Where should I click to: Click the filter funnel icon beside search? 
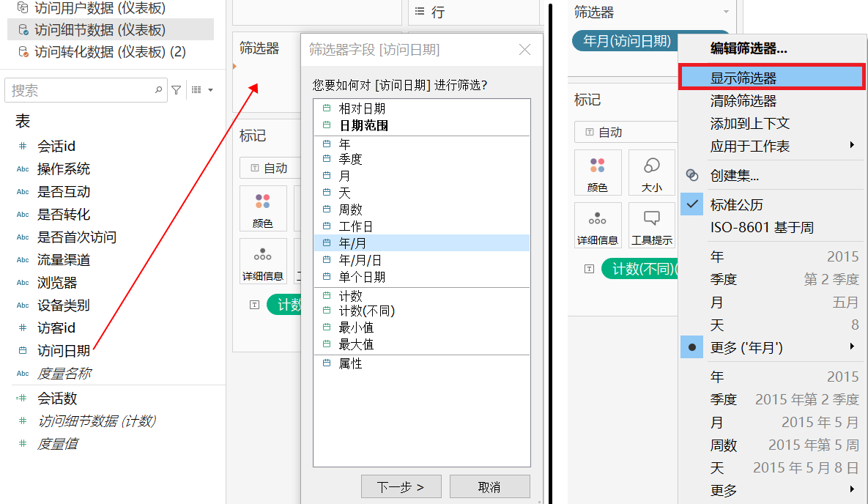[x=176, y=89]
